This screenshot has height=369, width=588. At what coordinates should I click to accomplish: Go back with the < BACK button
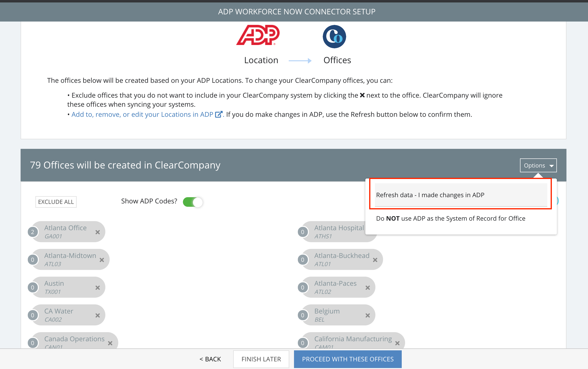(210, 359)
